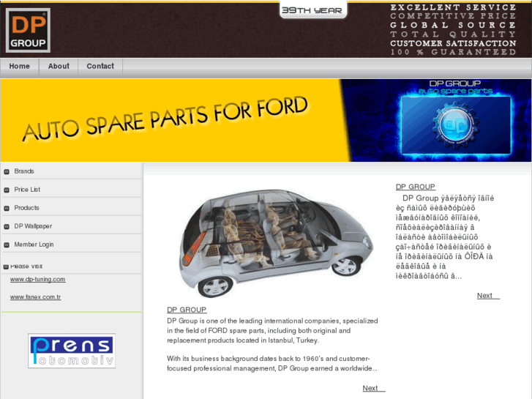Open Member Login in the sidebar
This screenshot has width=532, height=399.
pos(34,245)
